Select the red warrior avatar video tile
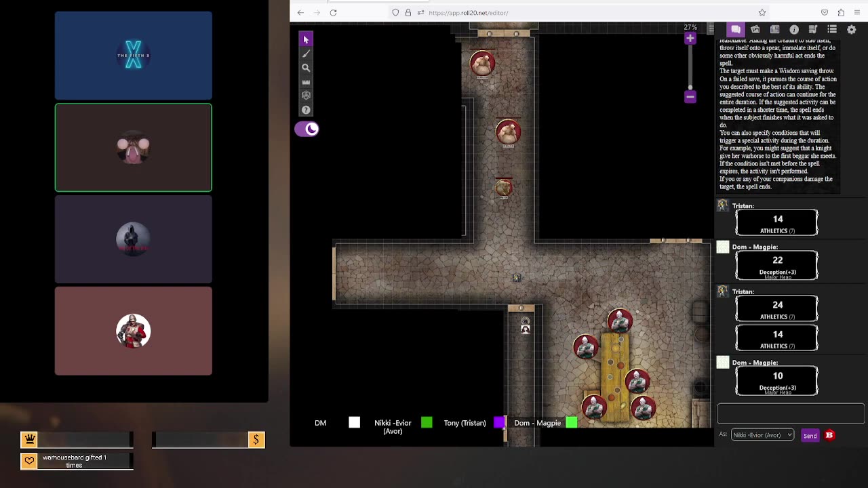 point(134,331)
